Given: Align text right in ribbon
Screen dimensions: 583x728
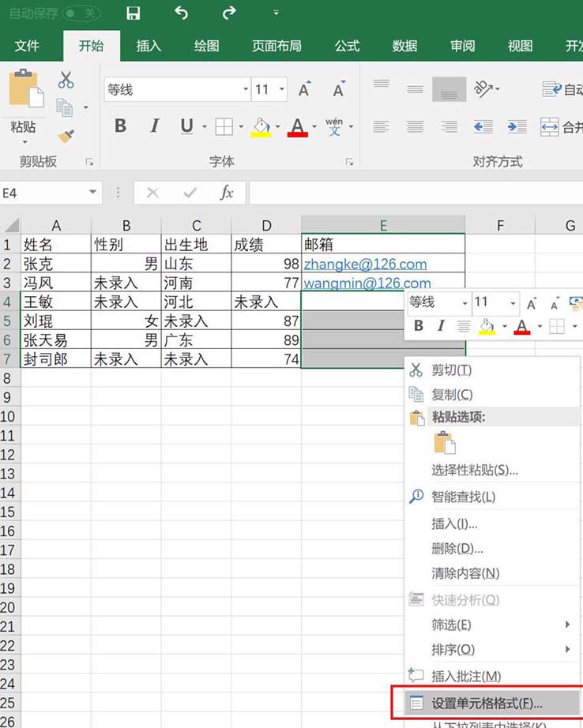Looking at the screenshot, I should (x=449, y=126).
